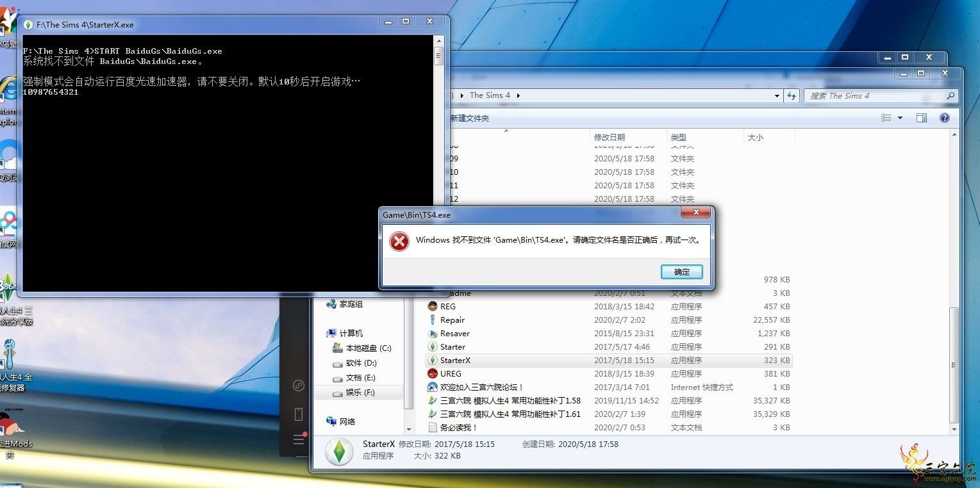This screenshot has height=488, width=980.
Task: Click the StarterX console title bar icon
Action: pyautogui.click(x=28, y=24)
